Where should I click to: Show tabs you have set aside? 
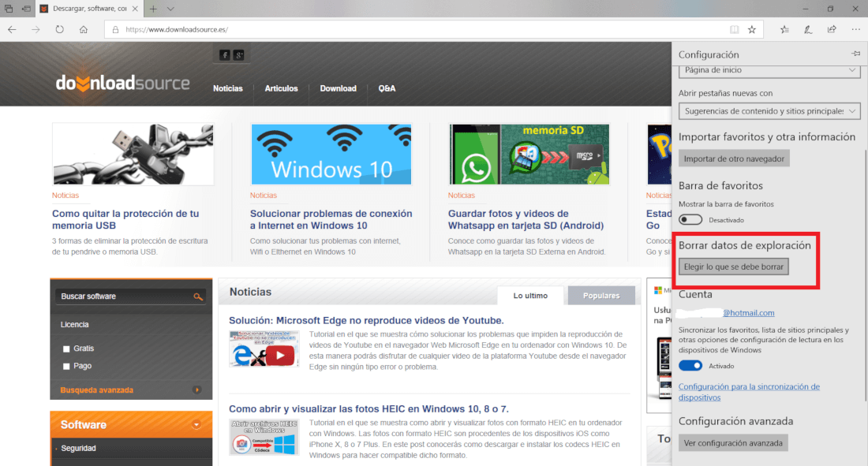tap(9, 9)
